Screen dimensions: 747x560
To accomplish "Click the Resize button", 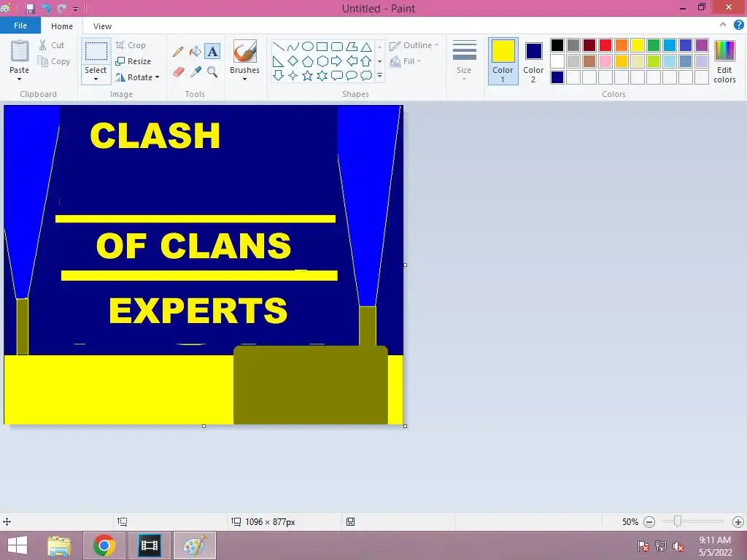I will pos(133,61).
